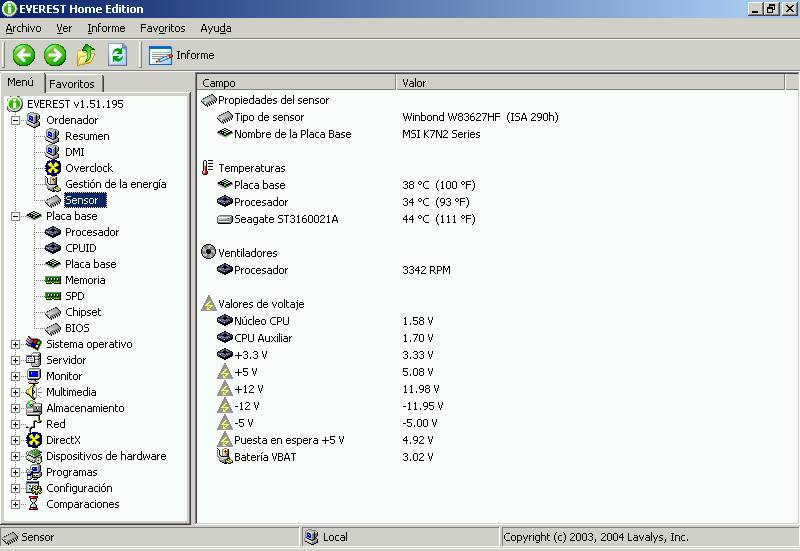Click the Almacenamiento drive icon
800x551 pixels.
(x=34, y=408)
